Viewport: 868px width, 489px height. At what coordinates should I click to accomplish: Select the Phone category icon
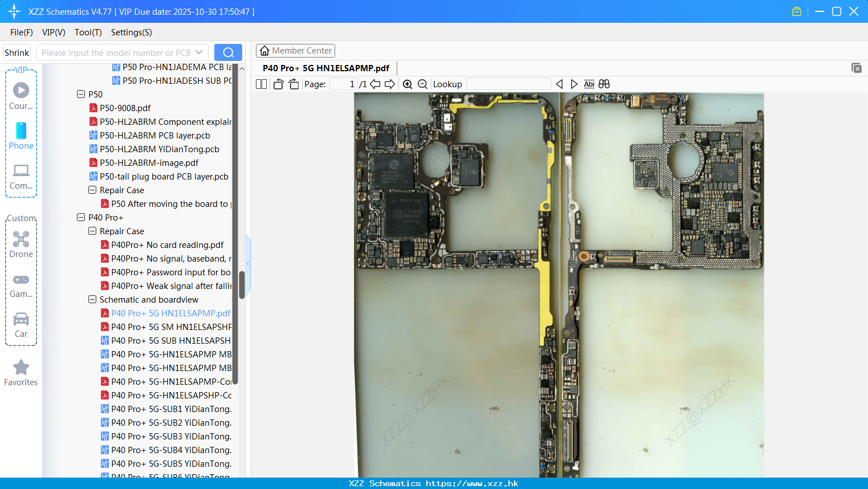click(21, 136)
